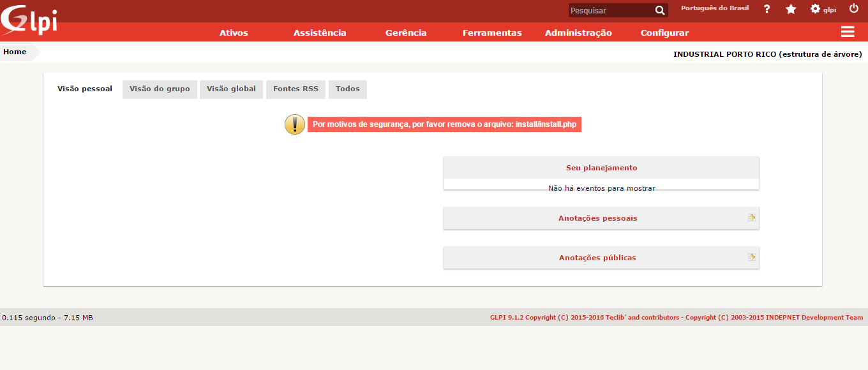Select the Todos tab
The height and width of the screenshot is (370, 868).
(x=348, y=89)
